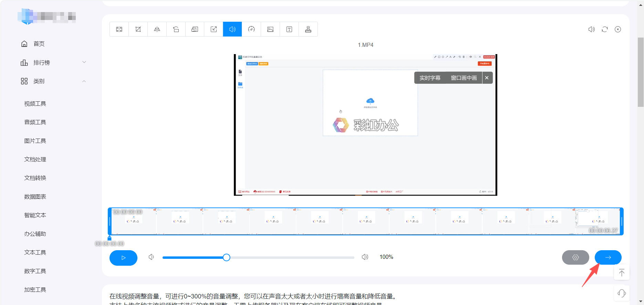The image size is (644, 305).
Task: Open 文本工具 text tools
Action: pyautogui.click(x=35, y=253)
